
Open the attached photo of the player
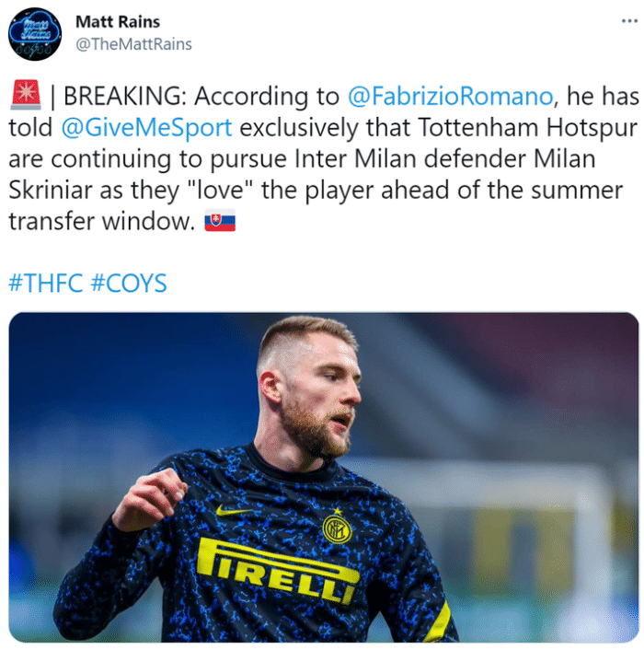324,477
